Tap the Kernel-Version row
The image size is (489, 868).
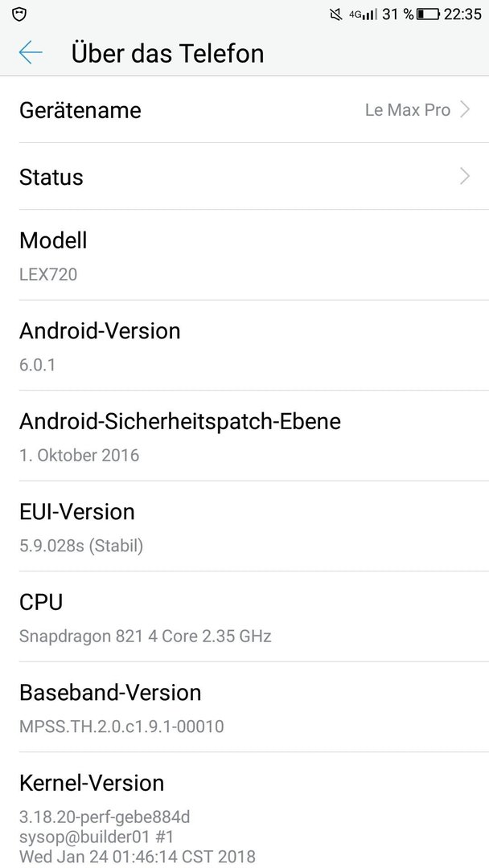(x=244, y=810)
